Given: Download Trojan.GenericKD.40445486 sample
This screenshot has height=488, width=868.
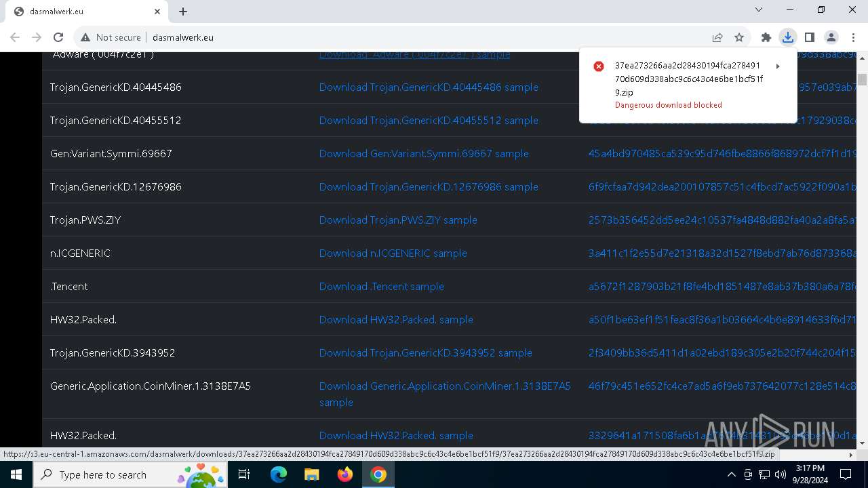Looking at the screenshot, I should [x=429, y=87].
